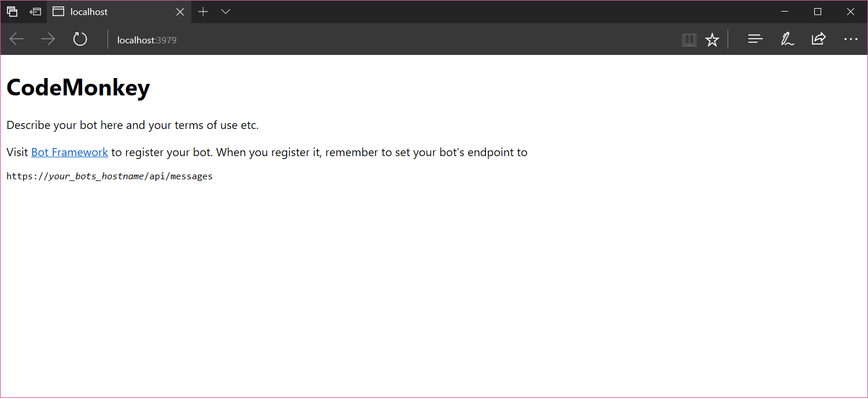
Task: Open Edge settings and more menu
Action: (851, 39)
